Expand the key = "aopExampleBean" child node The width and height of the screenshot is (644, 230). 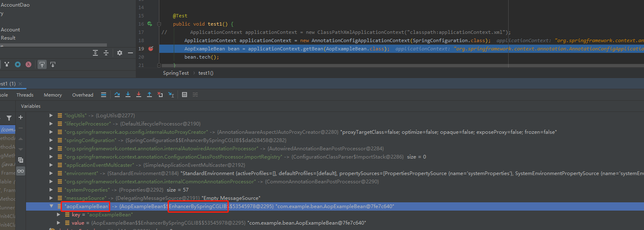click(x=59, y=215)
